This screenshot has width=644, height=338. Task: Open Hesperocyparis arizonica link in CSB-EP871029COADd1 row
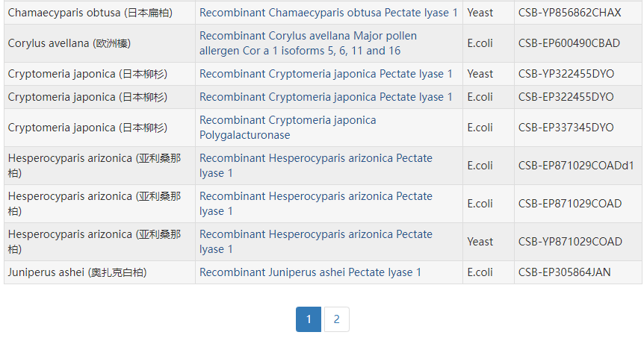click(x=315, y=166)
